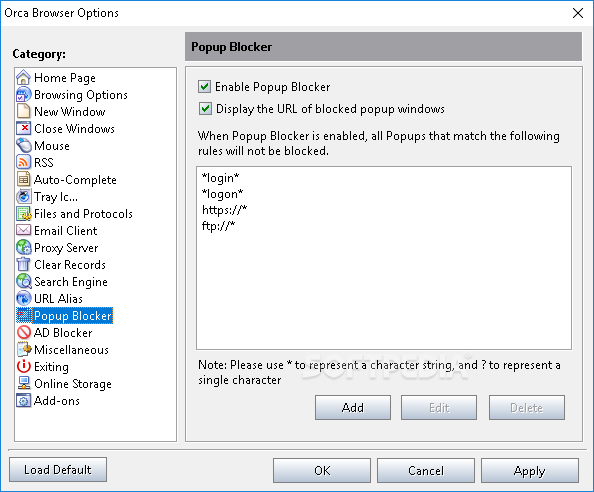The width and height of the screenshot is (594, 492).
Task: Select the AD Blocker prohibition icon
Action: (23, 333)
